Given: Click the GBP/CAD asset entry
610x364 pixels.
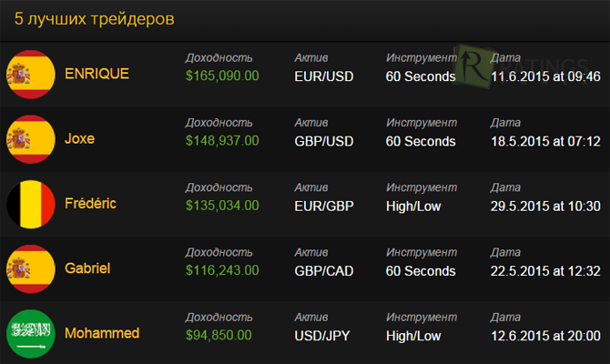Looking at the screenshot, I should [x=324, y=271].
